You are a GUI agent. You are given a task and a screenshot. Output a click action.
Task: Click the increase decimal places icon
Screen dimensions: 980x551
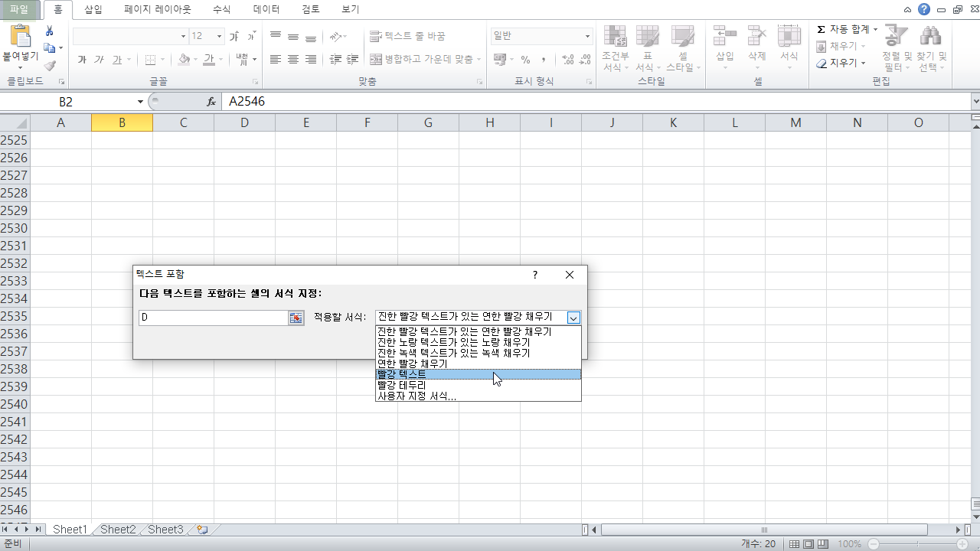[568, 60]
